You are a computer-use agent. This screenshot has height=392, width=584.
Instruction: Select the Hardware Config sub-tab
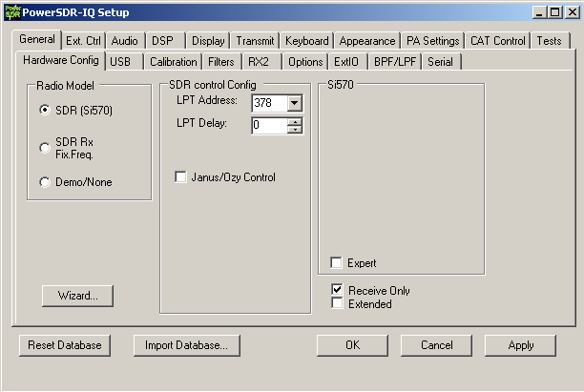tap(61, 60)
